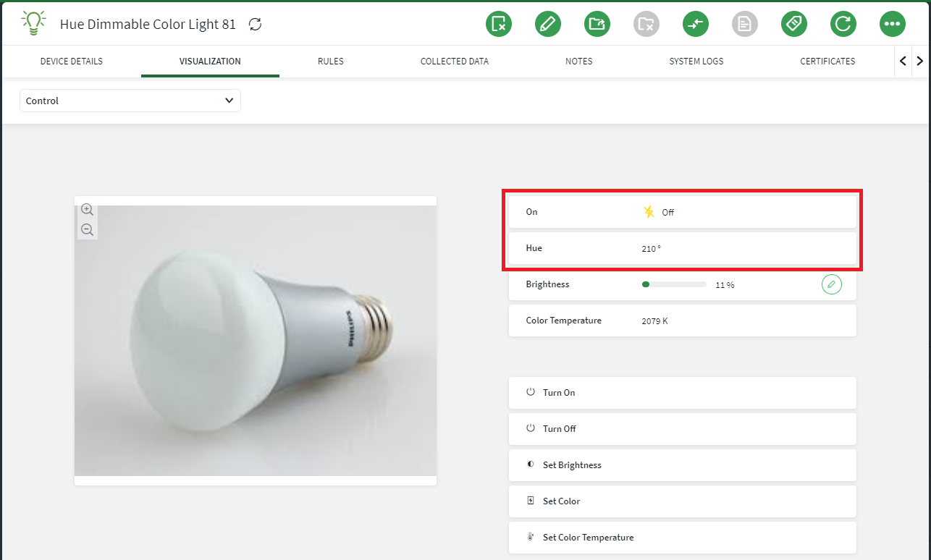Click the lightning bolt Off status icon

[x=649, y=212]
